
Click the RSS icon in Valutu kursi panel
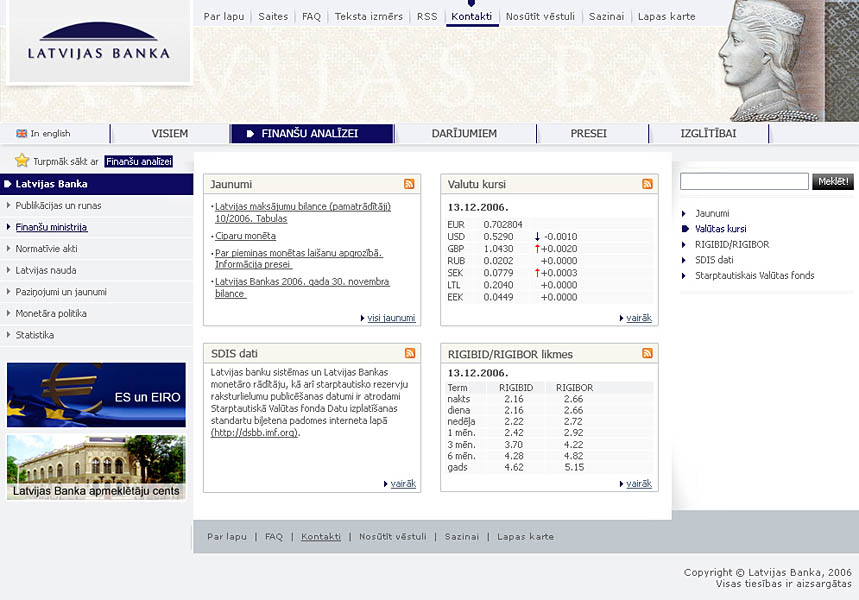coord(647,184)
